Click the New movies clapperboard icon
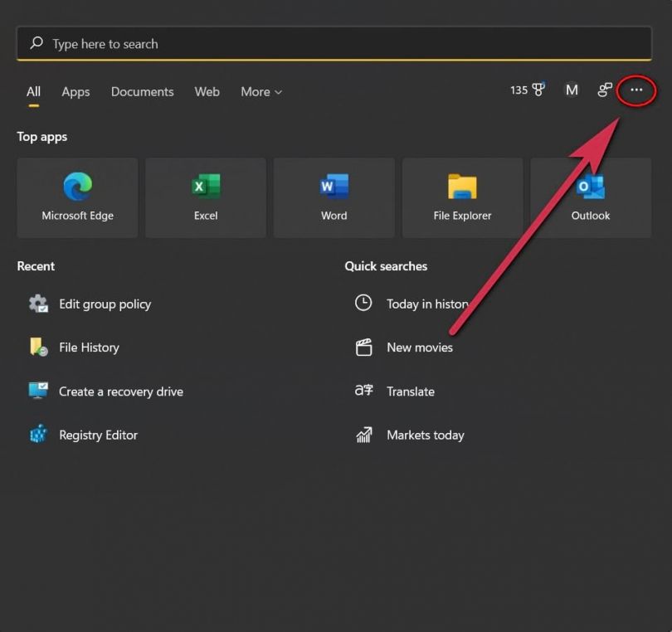Screen dimensions: 672x632 coord(363,348)
